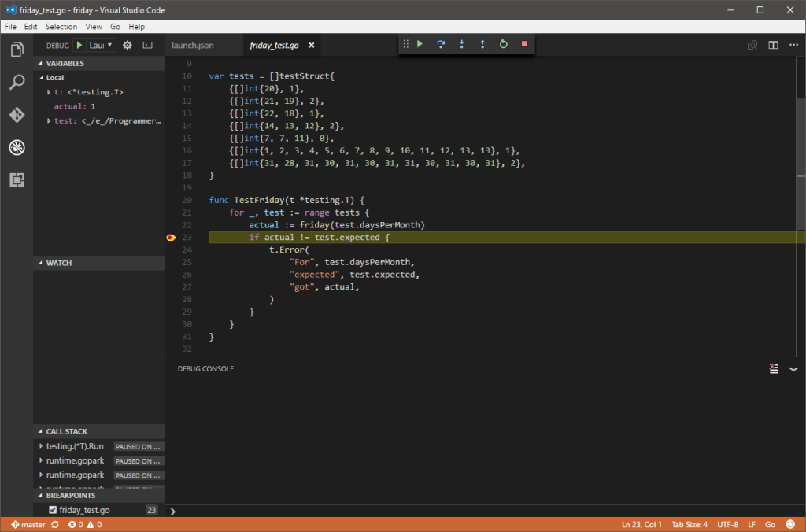Click the master branch in status bar

28,524
